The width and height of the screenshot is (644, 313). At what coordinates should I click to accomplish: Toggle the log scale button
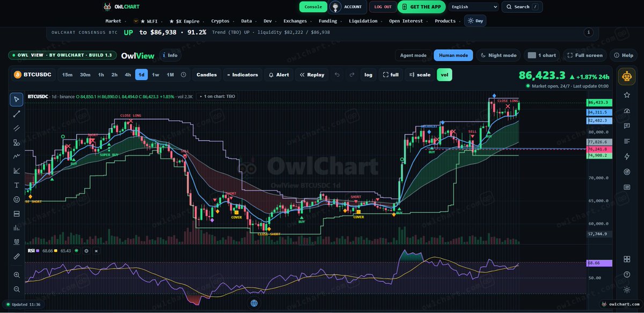click(368, 75)
